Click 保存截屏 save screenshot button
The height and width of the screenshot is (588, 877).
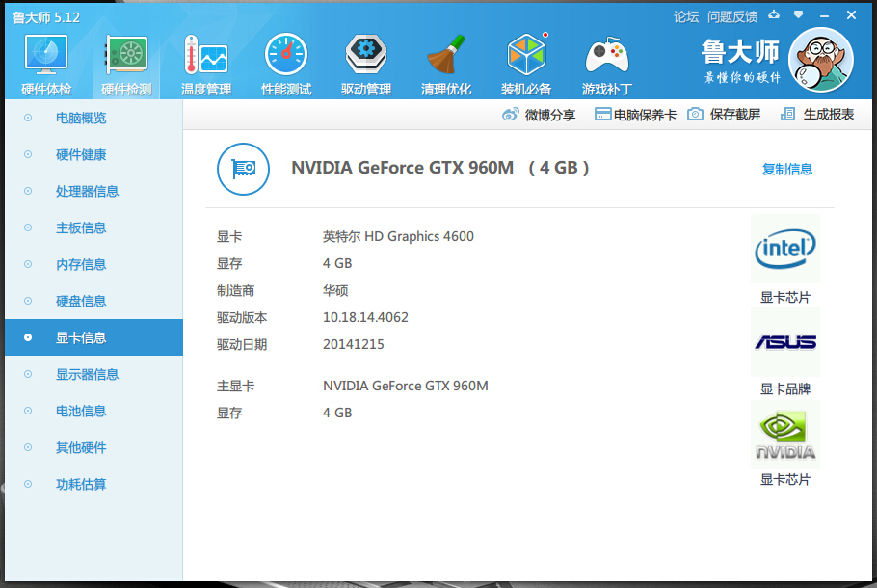click(735, 115)
